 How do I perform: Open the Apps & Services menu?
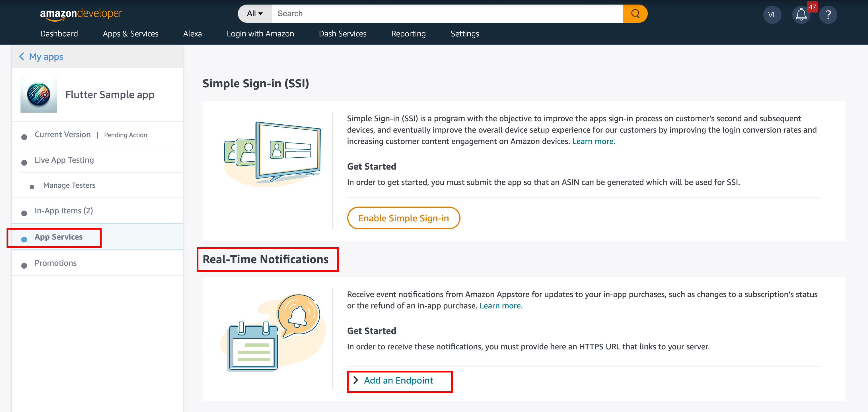130,34
